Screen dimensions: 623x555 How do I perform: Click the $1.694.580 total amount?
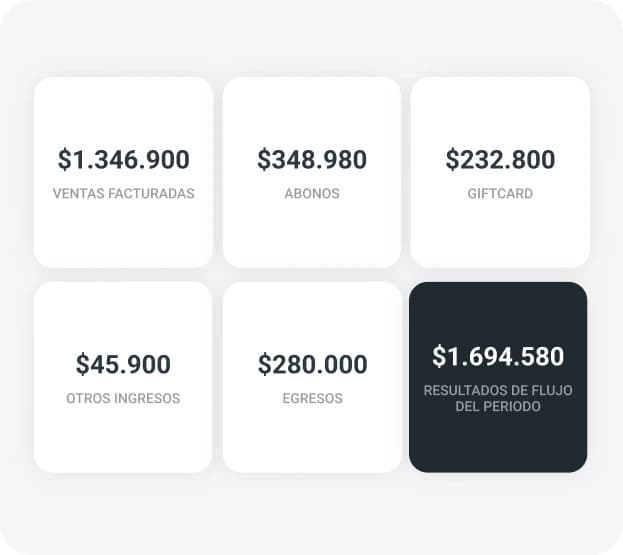pyautogui.click(x=498, y=356)
